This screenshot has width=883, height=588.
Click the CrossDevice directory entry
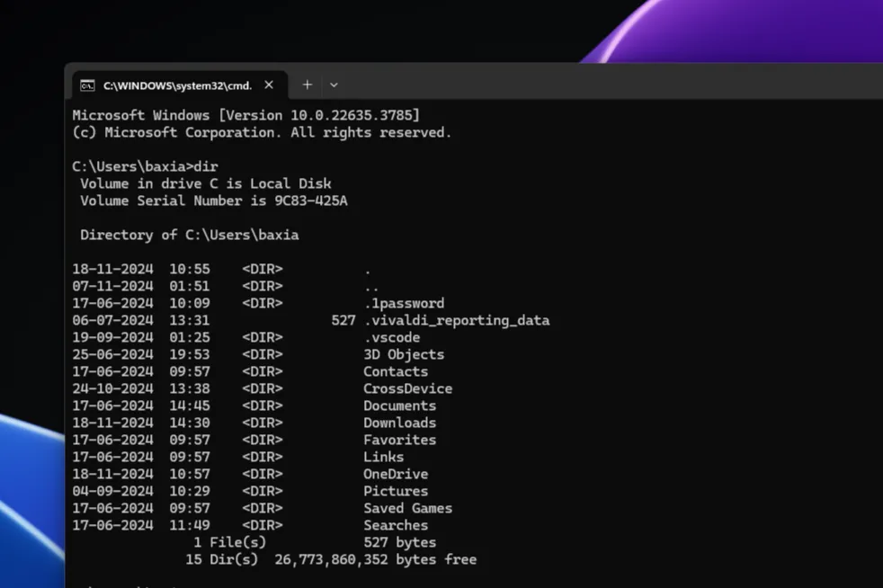[407, 388]
